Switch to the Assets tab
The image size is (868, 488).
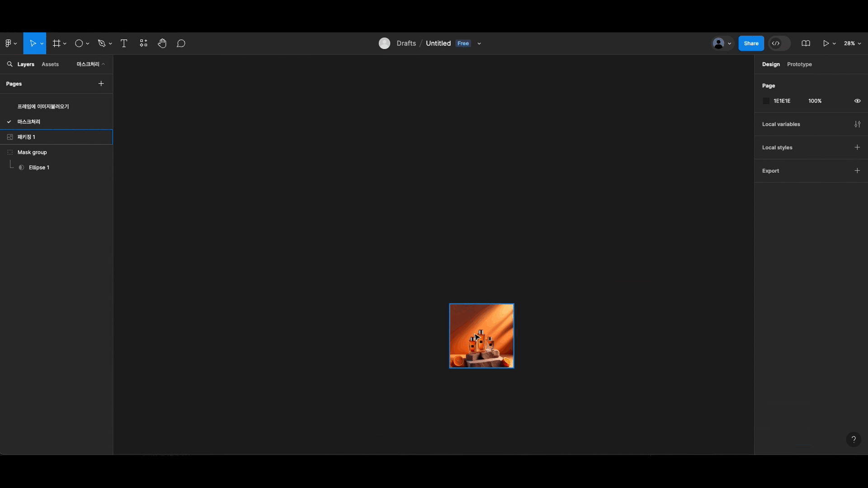pos(50,64)
